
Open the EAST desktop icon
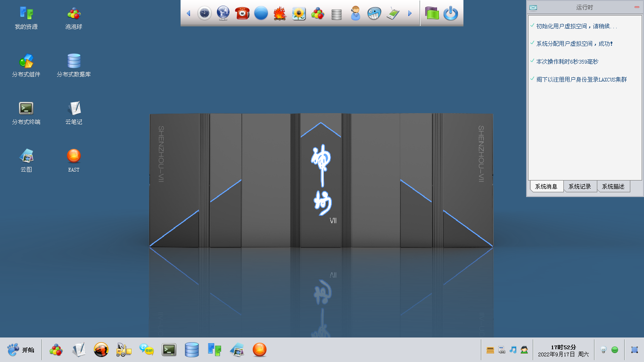pyautogui.click(x=74, y=160)
